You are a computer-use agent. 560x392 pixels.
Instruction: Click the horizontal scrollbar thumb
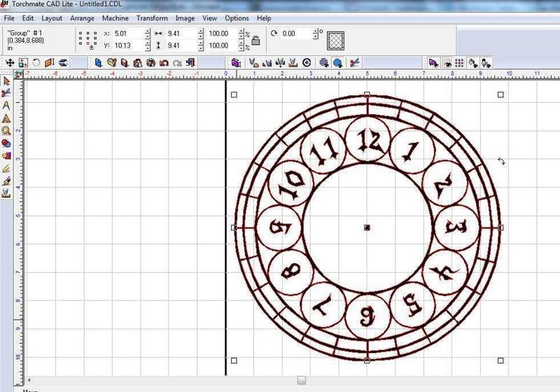coord(302,380)
